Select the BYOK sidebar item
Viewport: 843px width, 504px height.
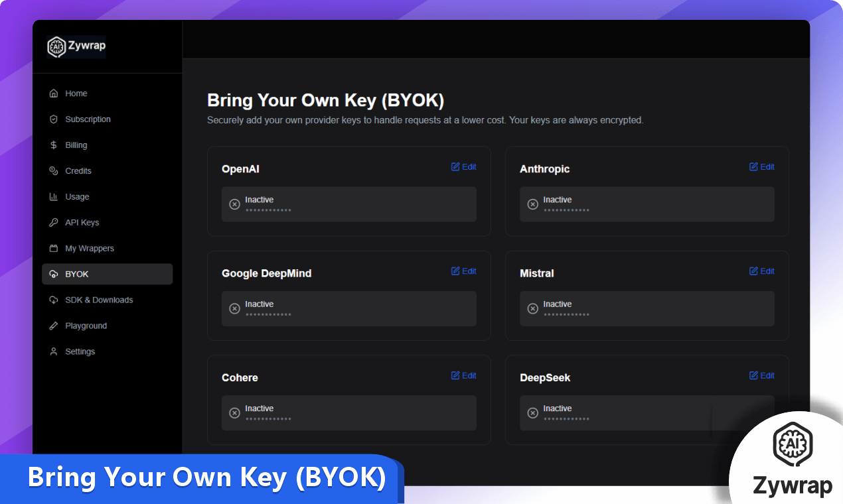[x=107, y=275]
